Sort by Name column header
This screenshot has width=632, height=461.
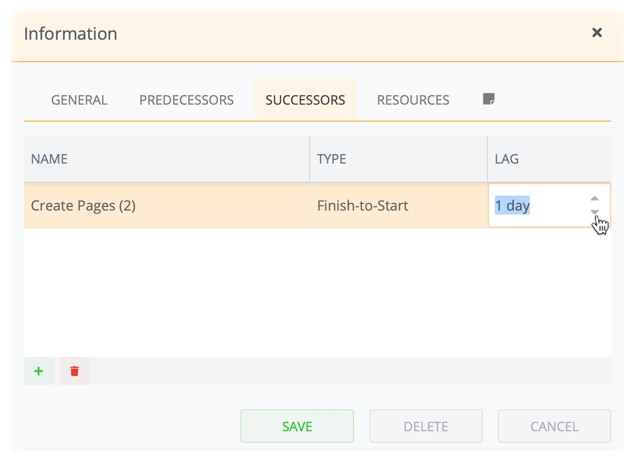166,159
